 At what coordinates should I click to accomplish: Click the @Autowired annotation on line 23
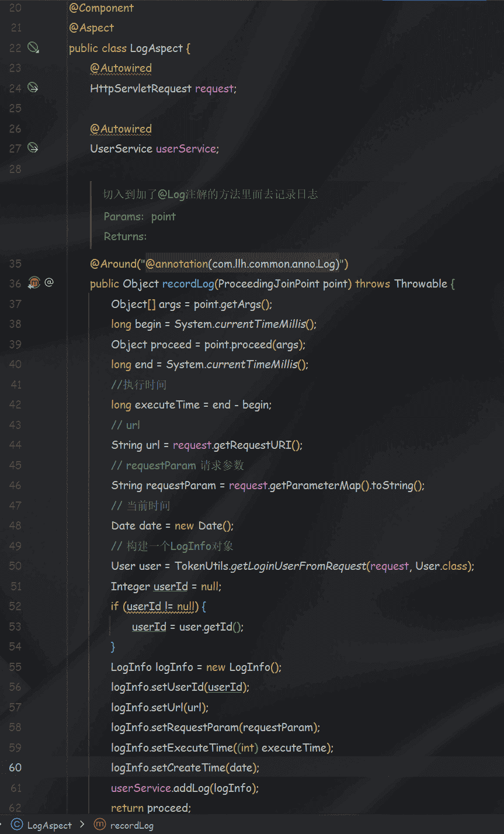pyautogui.click(x=121, y=68)
